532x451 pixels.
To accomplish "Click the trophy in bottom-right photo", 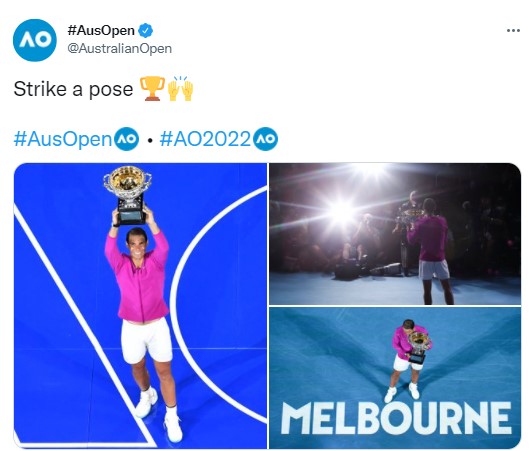I will (418, 347).
